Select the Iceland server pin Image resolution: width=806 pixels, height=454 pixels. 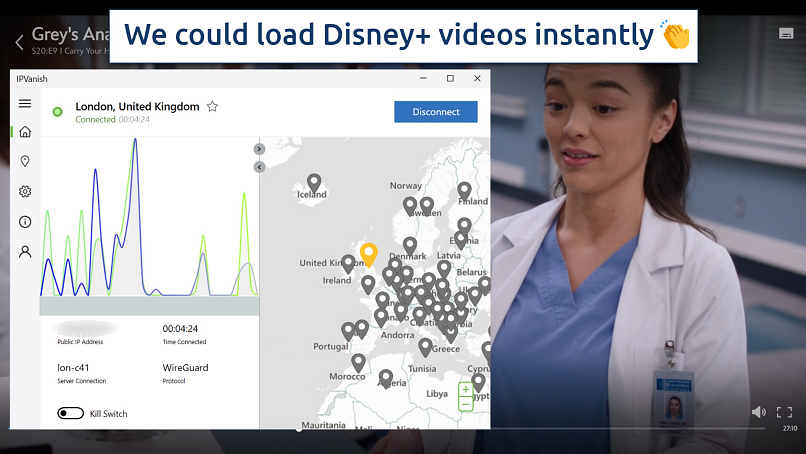click(314, 183)
